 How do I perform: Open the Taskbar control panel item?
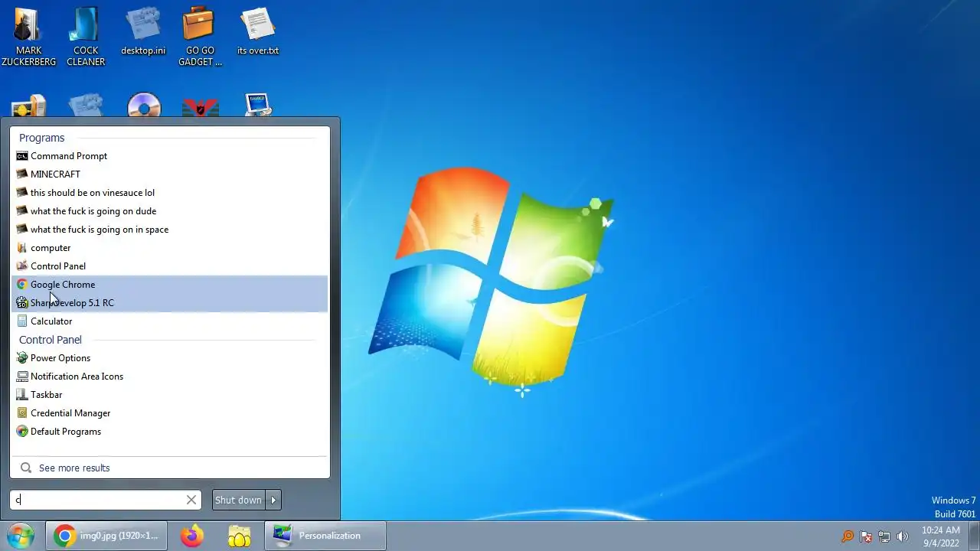[x=170, y=395]
